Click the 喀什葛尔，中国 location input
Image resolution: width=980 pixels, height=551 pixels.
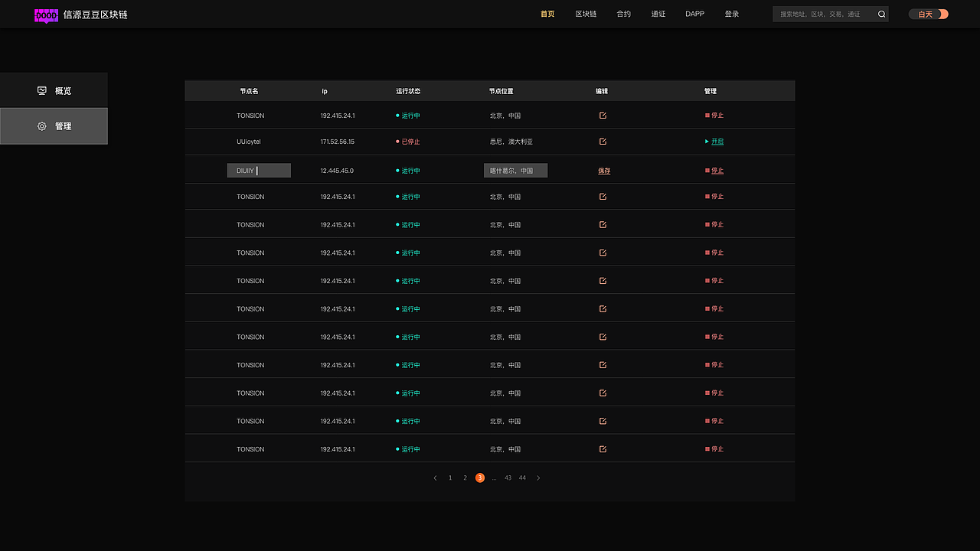coord(515,171)
